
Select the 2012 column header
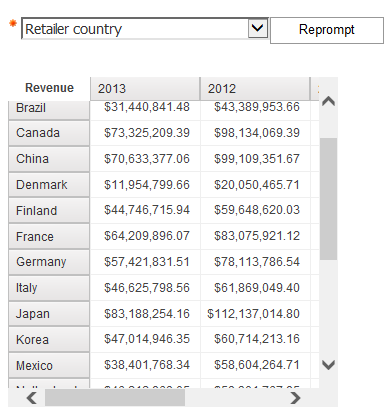tap(255, 89)
